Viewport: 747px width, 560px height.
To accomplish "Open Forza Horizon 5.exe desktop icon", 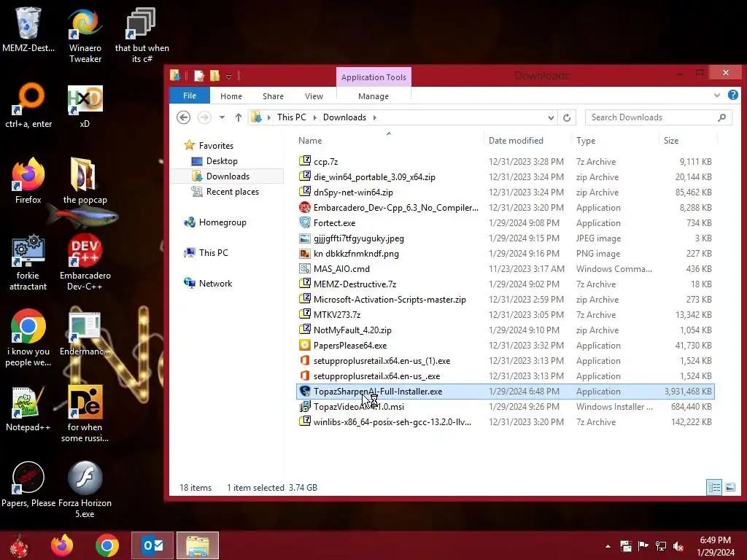I will point(85,489).
